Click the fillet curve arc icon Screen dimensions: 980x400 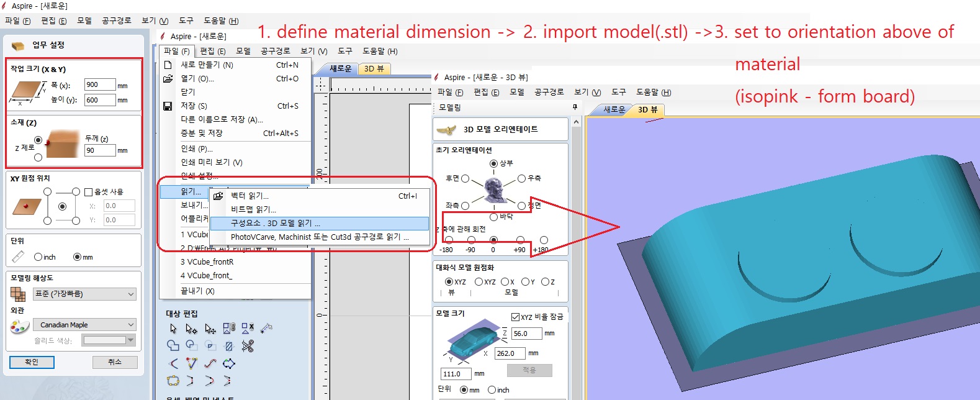pos(173,363)
